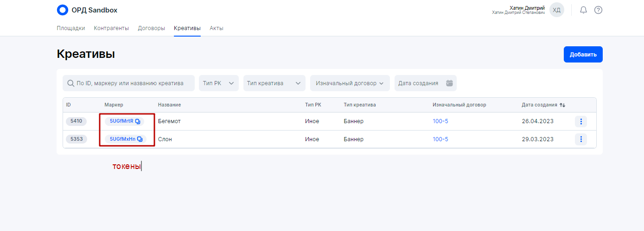This screenshot has height=231, width=644.
Task: Open the Акты tab
Action: [217, 28]
